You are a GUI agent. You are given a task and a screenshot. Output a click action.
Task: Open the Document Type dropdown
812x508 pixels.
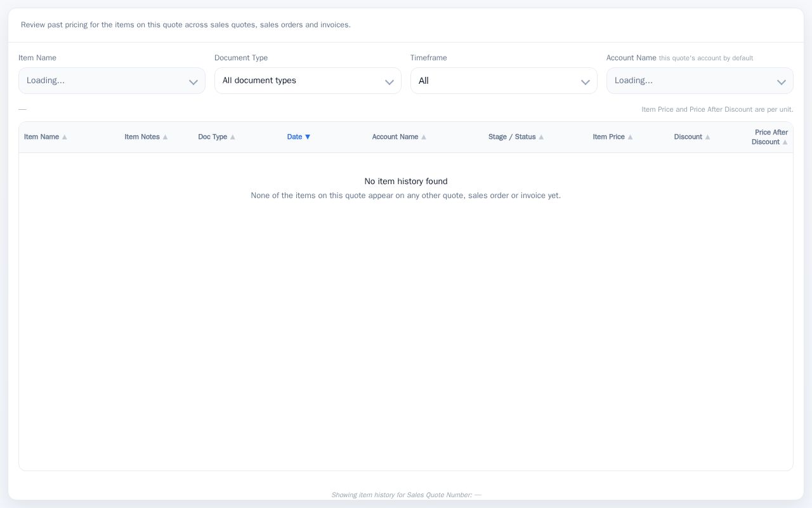point(308,81)
